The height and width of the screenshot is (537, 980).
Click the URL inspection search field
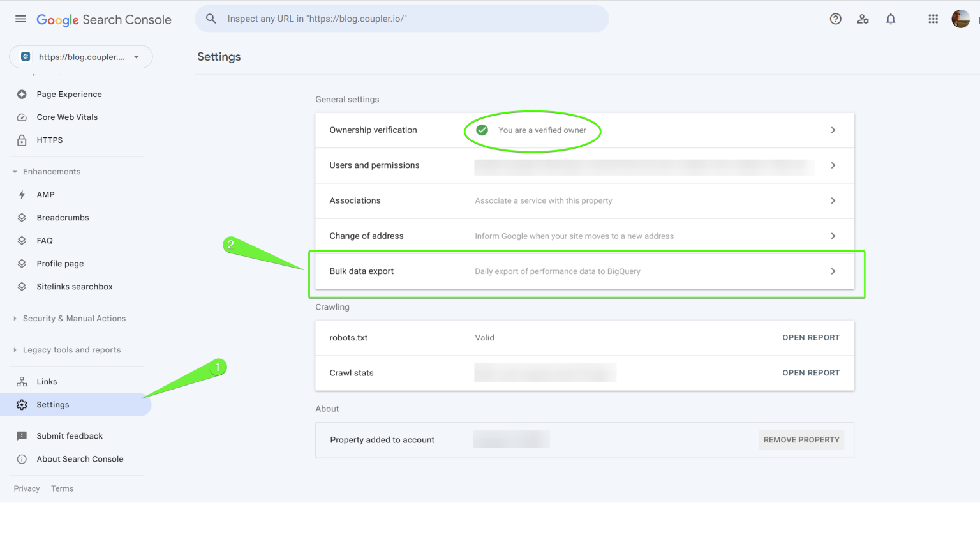pos(402,19)
